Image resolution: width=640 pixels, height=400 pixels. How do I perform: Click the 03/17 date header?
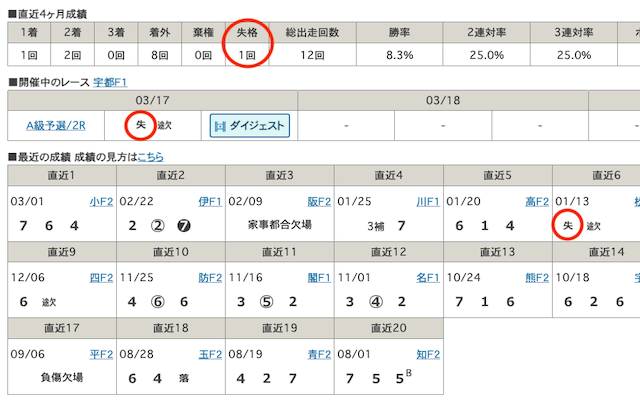pyautogui.click(x=152, y=100)
